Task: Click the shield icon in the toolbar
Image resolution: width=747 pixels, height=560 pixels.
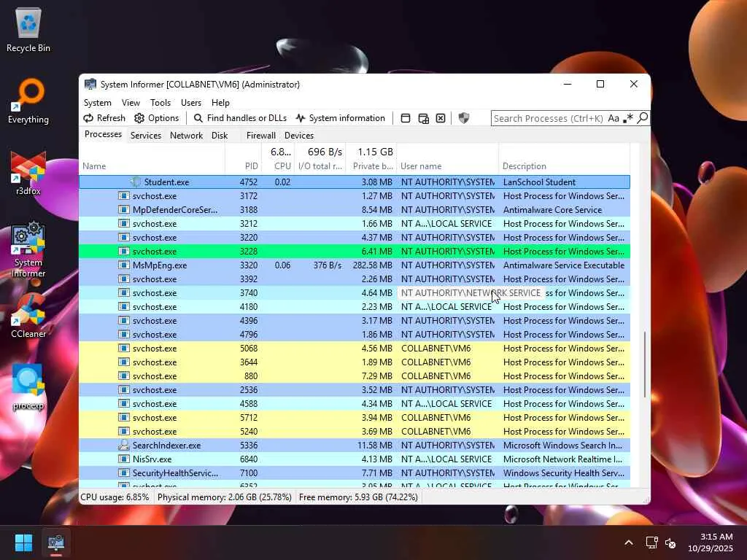Action: click(463, 118)
